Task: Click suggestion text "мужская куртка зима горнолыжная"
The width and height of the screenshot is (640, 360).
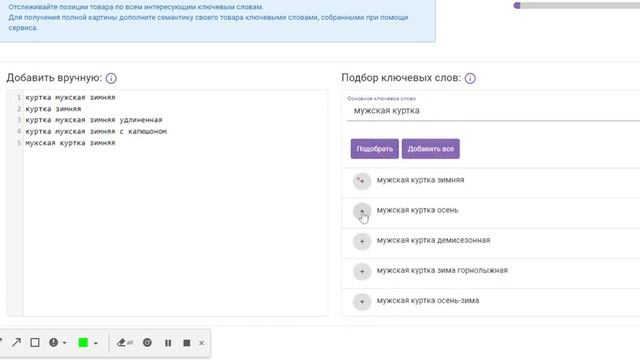Action: [442, 270]
